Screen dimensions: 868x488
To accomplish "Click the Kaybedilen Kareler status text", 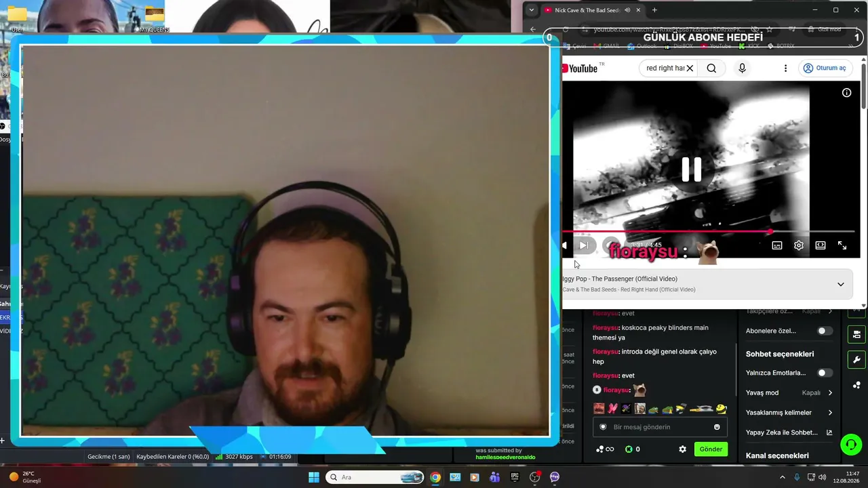I will pyautogui.click(x=172, y=457).
